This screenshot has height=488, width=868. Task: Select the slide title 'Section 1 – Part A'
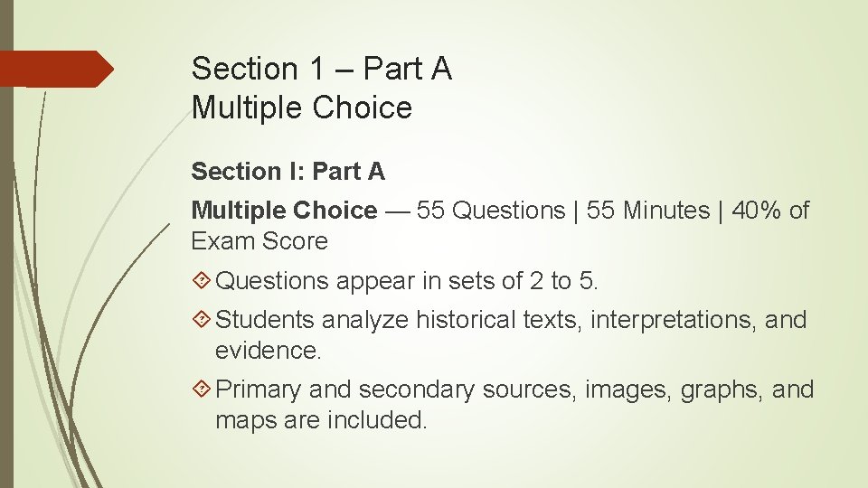[322, 69]
